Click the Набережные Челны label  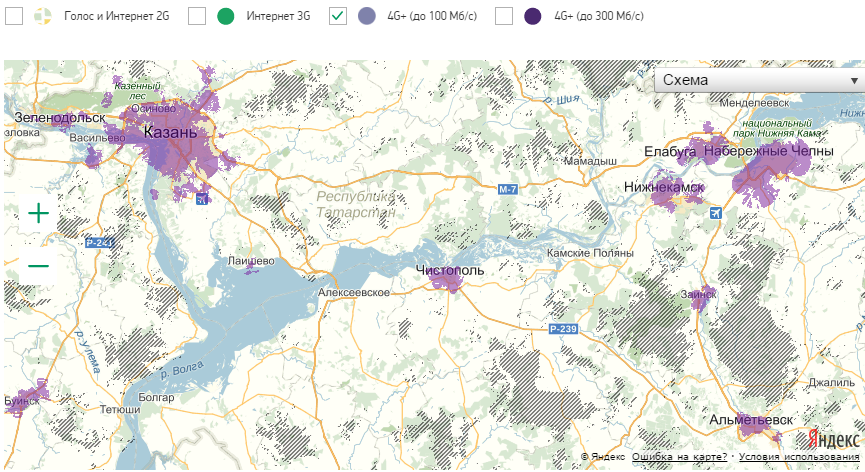coord(768,151)
